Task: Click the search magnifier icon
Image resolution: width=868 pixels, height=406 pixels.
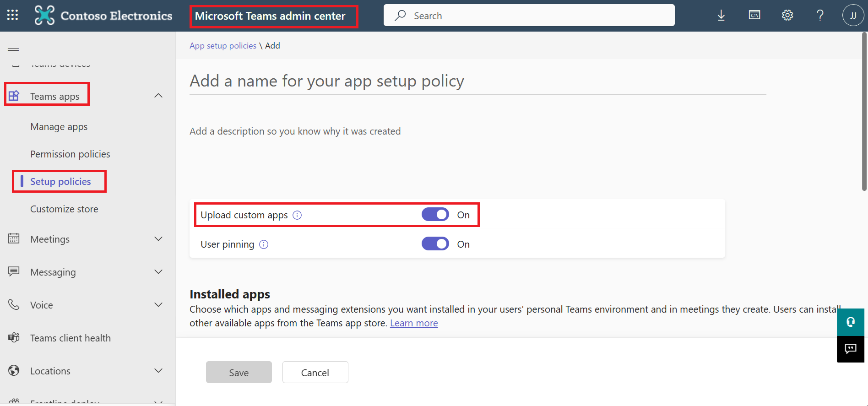Action: (x=400, y=16)
